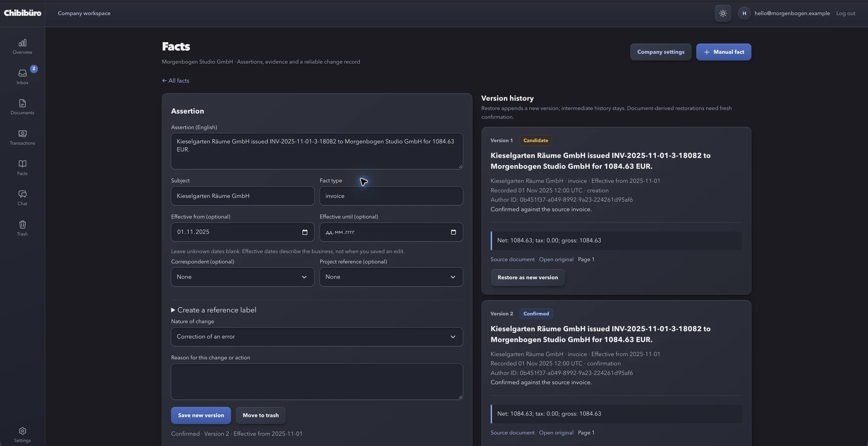The image size is (868, 446).
Task: Click the Effective from date field
Action: pyautogui.click(x=243, y=232)
